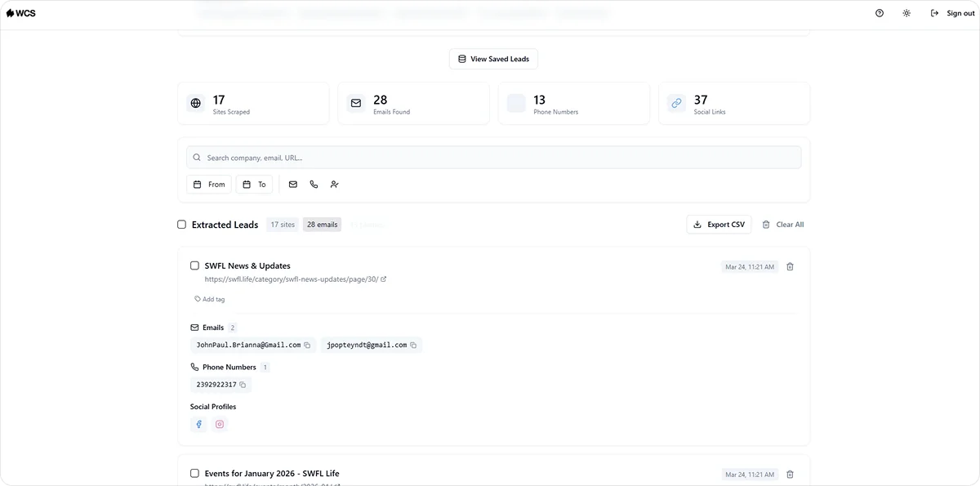
Task: Click the jpopteyndt@gmail.com address
Action: [367, 346]
